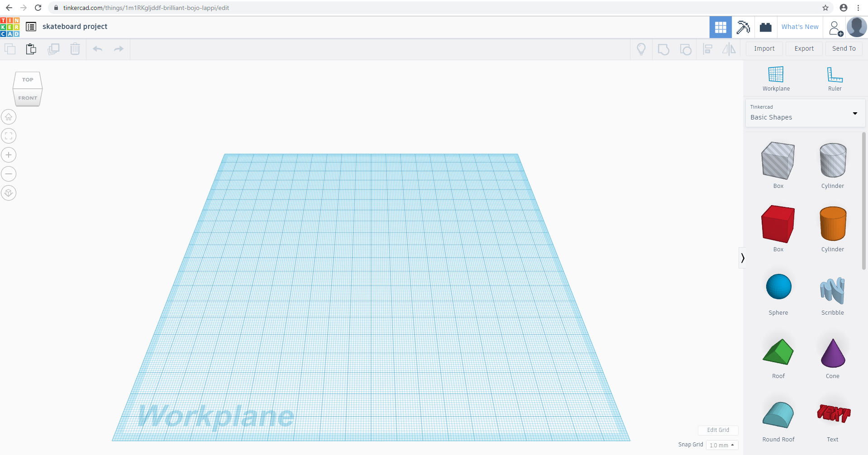This screenshot has height=455, width=868.
Task: Select the Ruler tool
Action: click(x=835, y=79)
